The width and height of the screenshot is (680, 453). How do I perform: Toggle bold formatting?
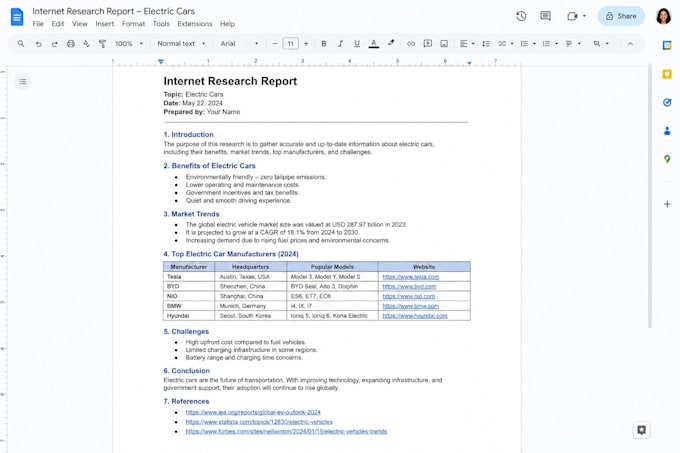(324, 44)
